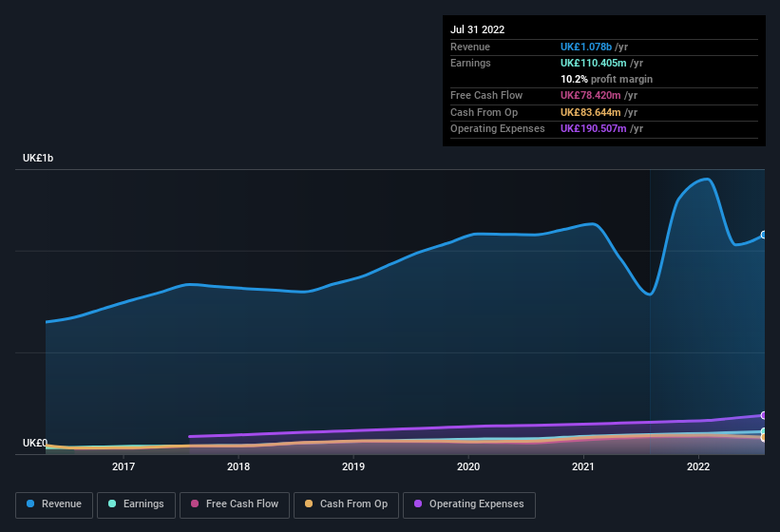Click the Free Cash Flow label in tooltip

coord(486,95)
